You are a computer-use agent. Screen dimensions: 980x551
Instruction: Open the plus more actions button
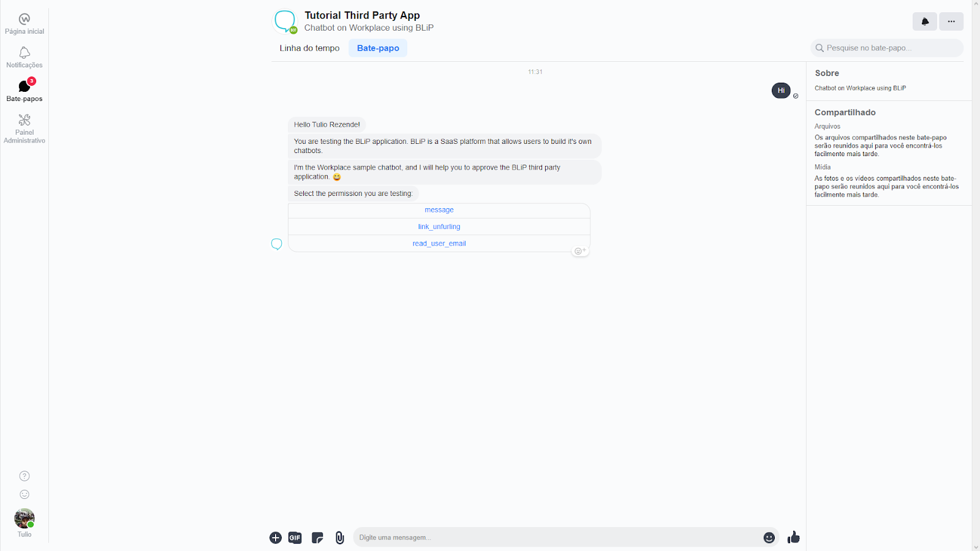coord(276,538)
